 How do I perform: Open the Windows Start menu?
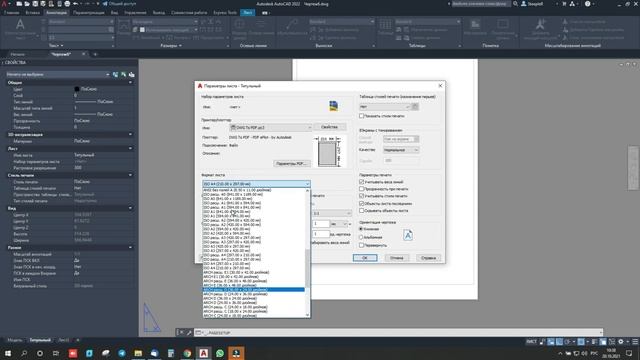pos(7,353)
